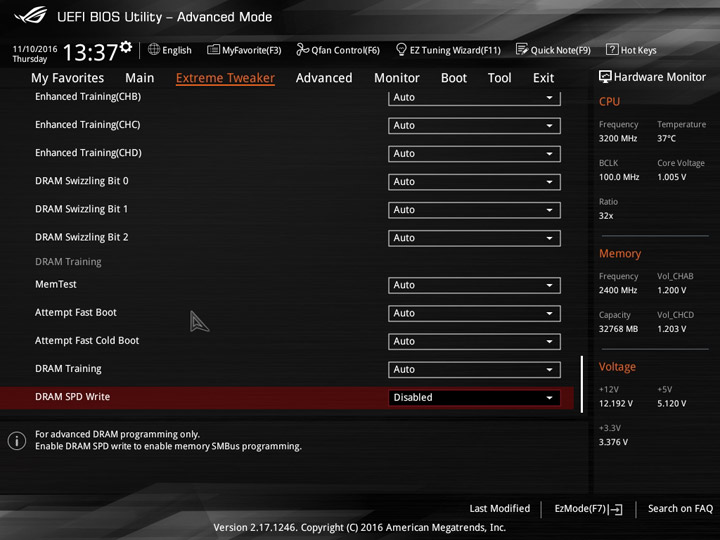Click BCLK value 100.0 MHz
The width and height of the screenshot is (720, 540).
[619, 177]
